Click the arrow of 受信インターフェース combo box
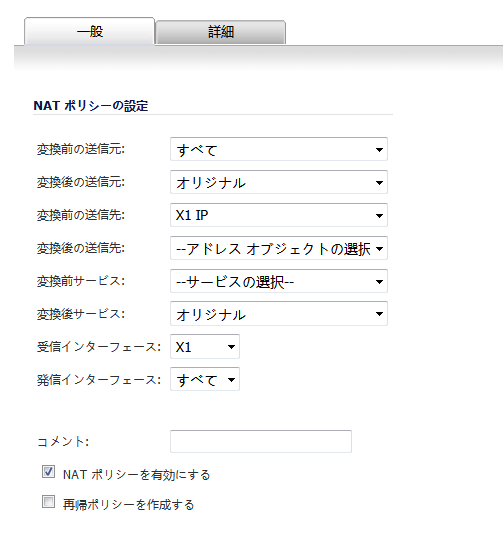 tap(231, 347)
